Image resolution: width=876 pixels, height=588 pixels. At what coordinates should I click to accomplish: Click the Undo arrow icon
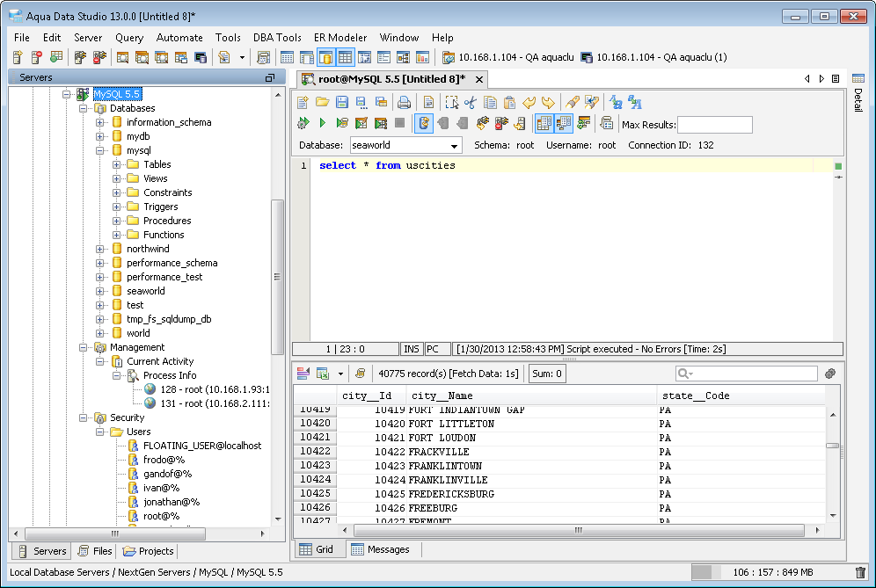click(529, 102)
